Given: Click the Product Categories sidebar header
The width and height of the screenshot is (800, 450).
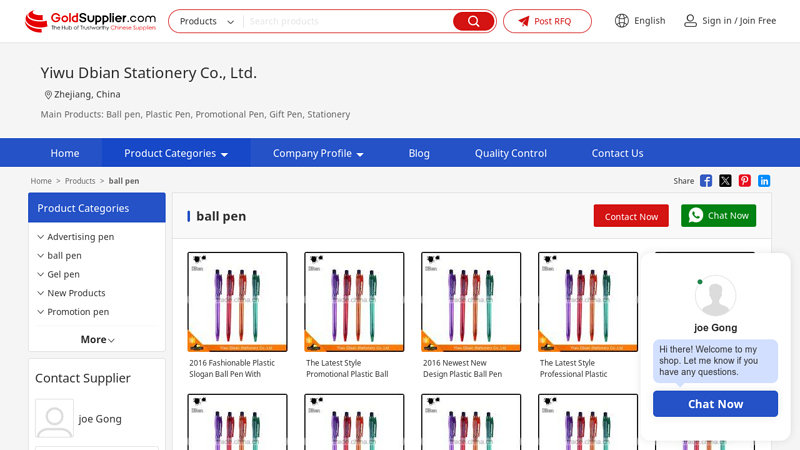Looking at the screenshot, I should pyautogui.click(x=97, y=208).
